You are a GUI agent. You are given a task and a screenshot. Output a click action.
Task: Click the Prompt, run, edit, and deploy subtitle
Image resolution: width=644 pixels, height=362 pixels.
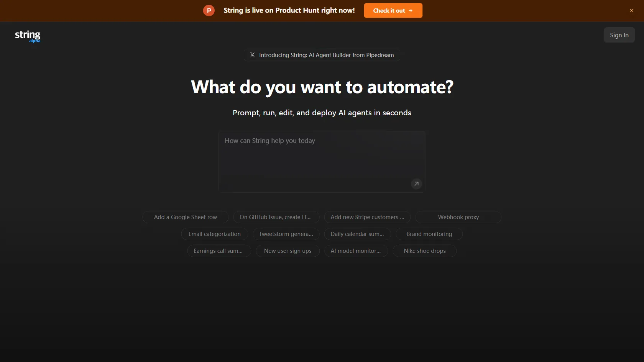click(x=322, y=113)
